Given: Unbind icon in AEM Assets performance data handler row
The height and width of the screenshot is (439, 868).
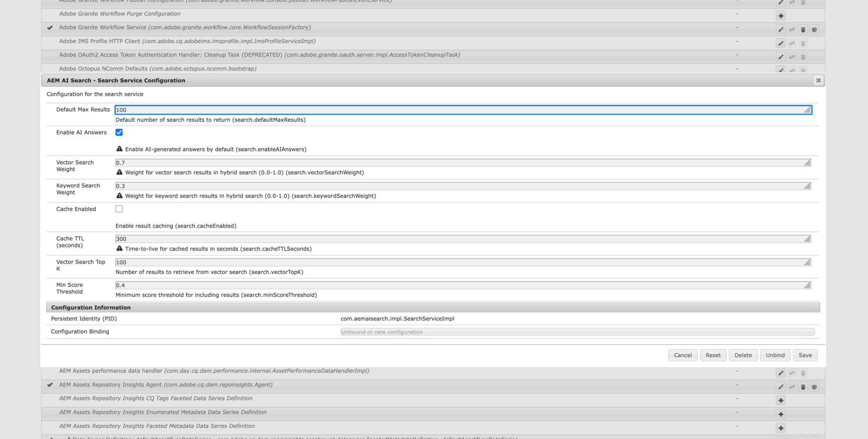Looking at the screenshot, I should tap(792, 373).
